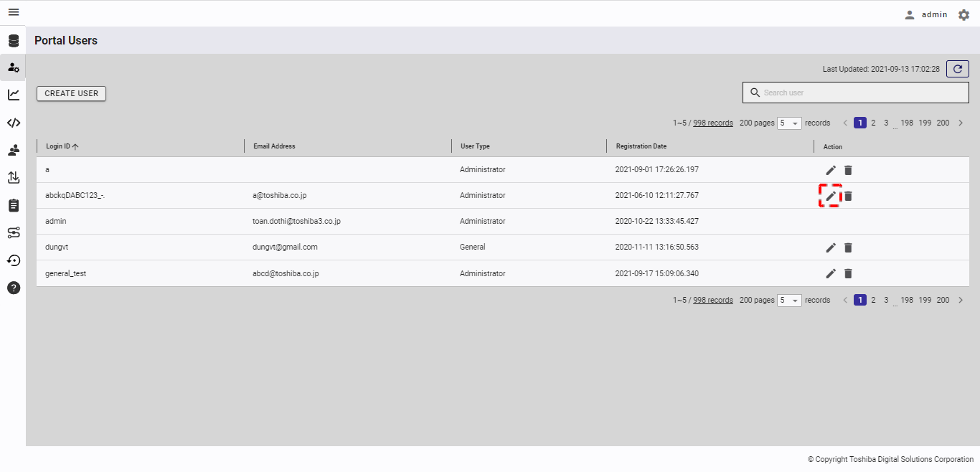
Task: Click email abcd@toshiba.co.jp
Action: 286,273
